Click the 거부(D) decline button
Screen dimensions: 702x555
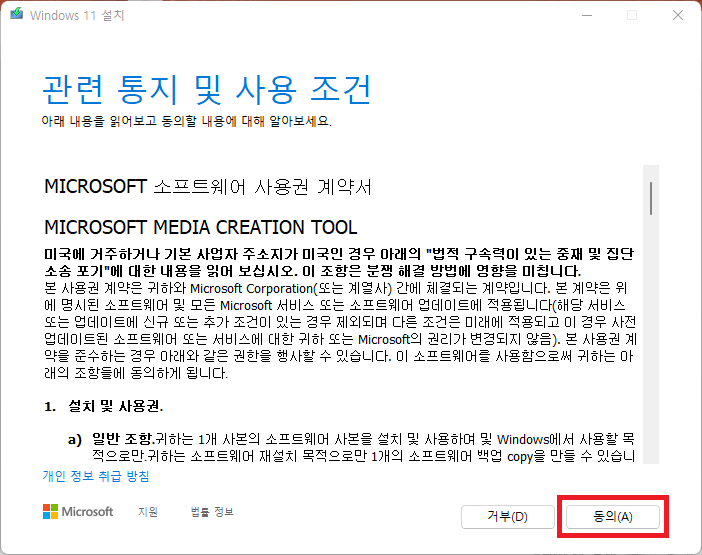coord(508,517)
